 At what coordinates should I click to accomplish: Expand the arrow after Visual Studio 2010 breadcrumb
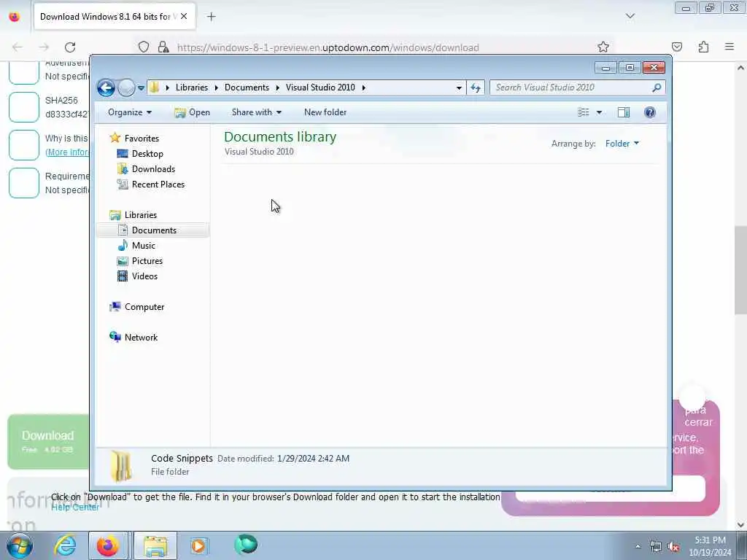[363, 87]
